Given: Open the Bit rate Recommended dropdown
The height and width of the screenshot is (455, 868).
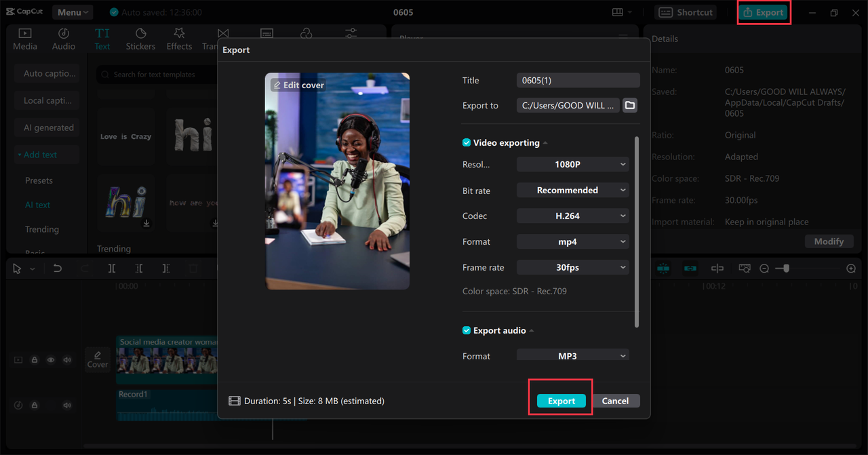Looking at the screenshot, I should tap(573, 190).
